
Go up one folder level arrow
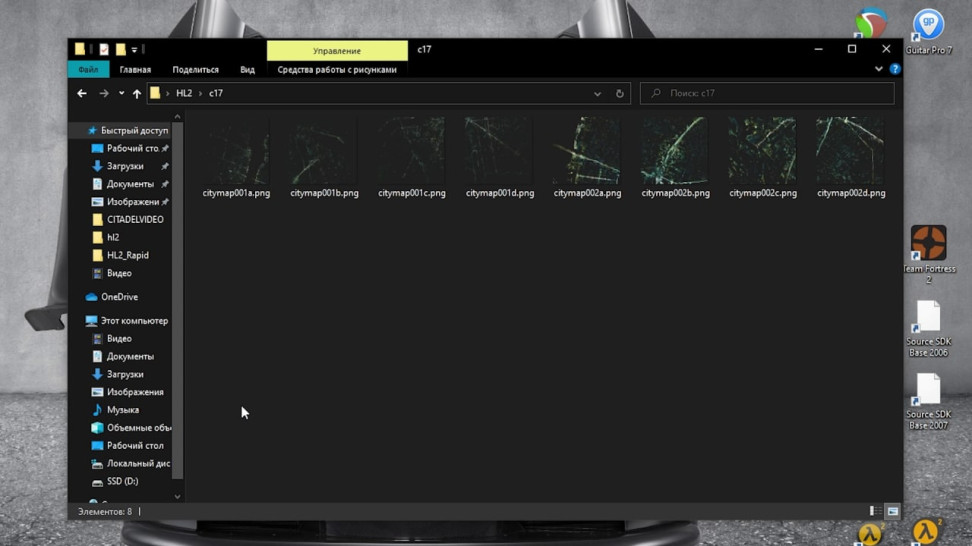(x=136, y=94)
